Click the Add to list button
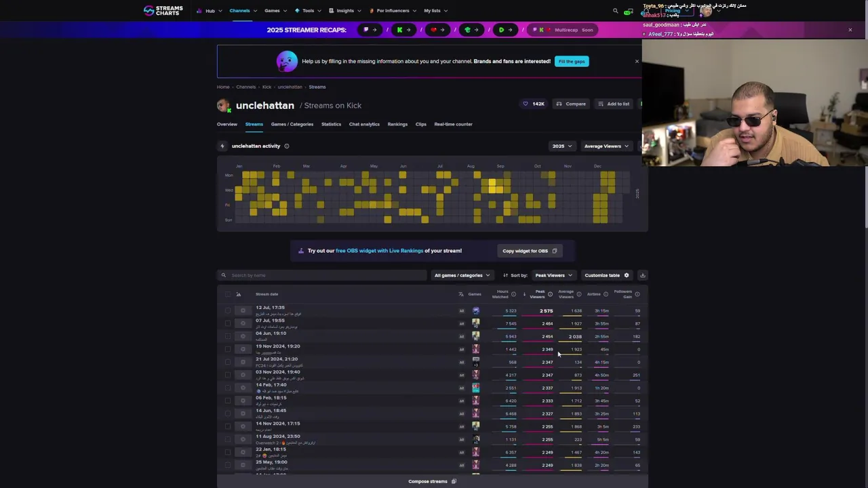868x488 pixels. point(614,104)
